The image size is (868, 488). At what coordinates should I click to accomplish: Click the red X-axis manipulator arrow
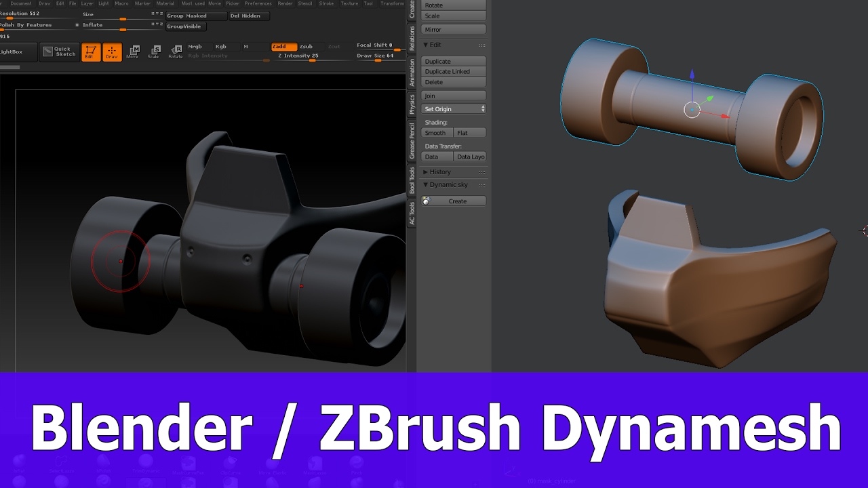point(725,116)
